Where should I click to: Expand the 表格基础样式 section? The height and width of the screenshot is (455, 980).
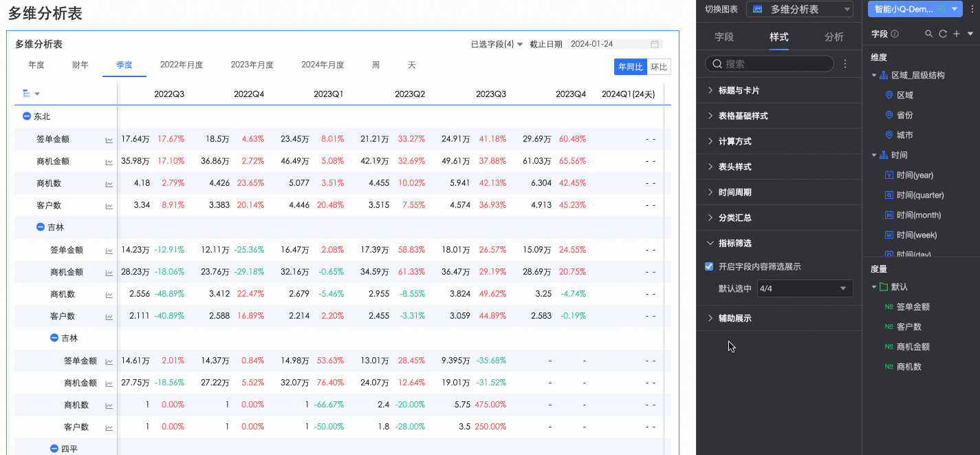(743, 116)
